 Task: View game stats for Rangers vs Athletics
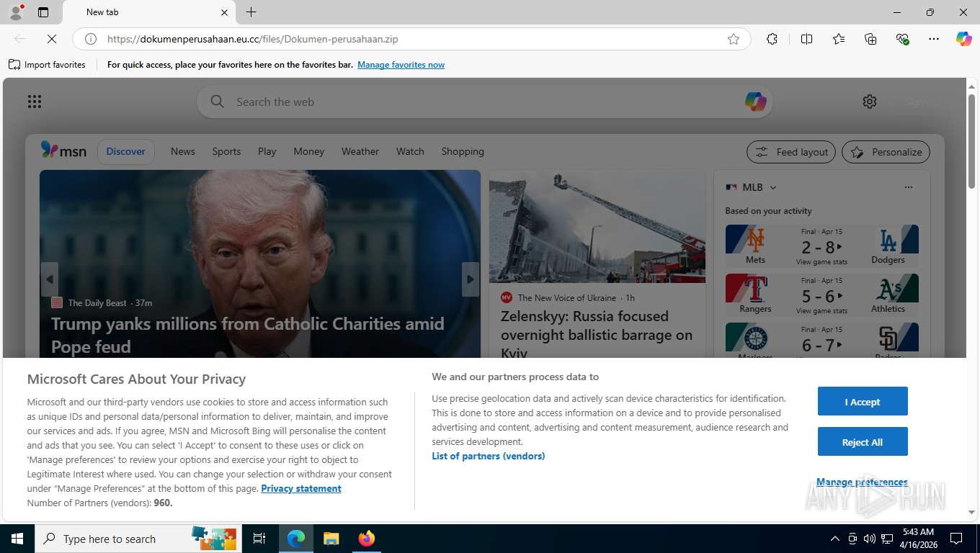coord(821,311)
